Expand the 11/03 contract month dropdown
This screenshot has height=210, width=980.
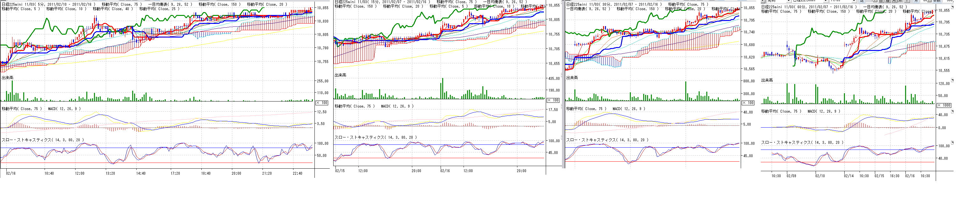[854, 1]
